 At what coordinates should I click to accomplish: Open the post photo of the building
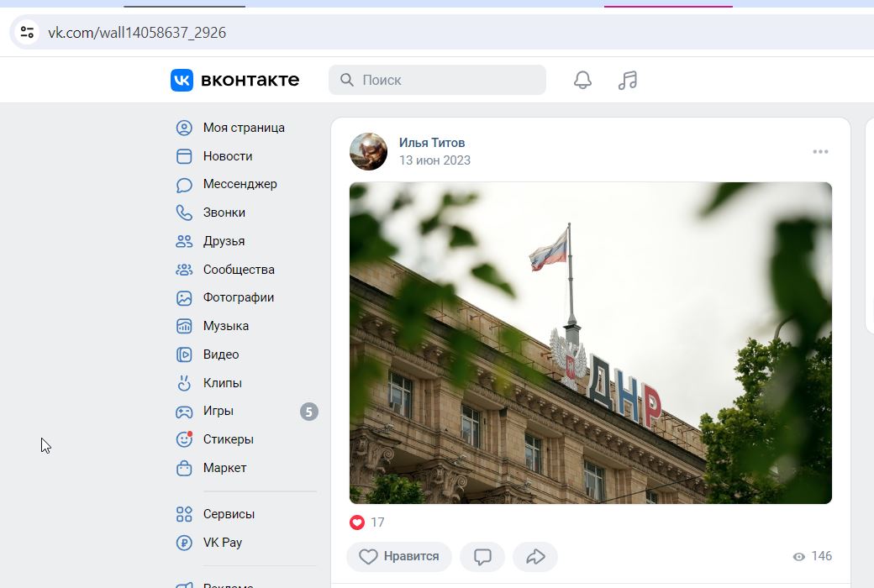(x=590, y=343)
